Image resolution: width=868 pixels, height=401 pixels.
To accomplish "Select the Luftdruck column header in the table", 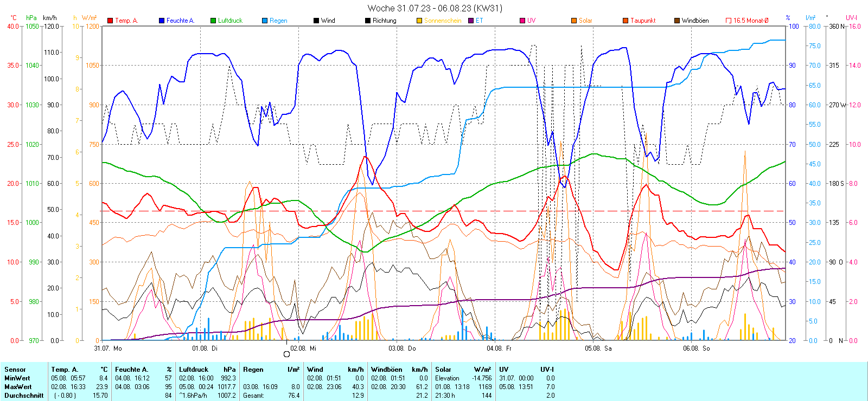I will (194, 370).
